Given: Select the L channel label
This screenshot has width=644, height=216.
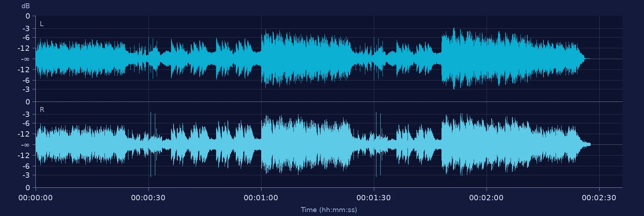Looking at the screenshot, I should (42, 24).
